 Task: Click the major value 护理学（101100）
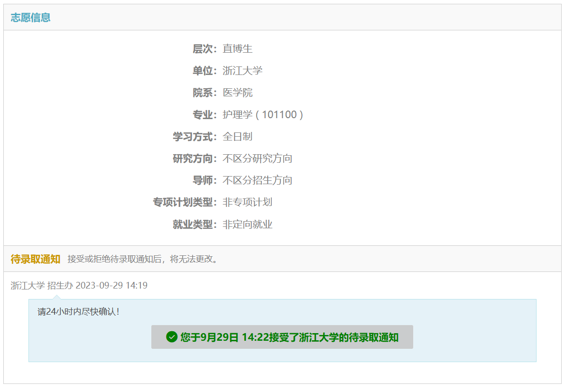point(263,115)
